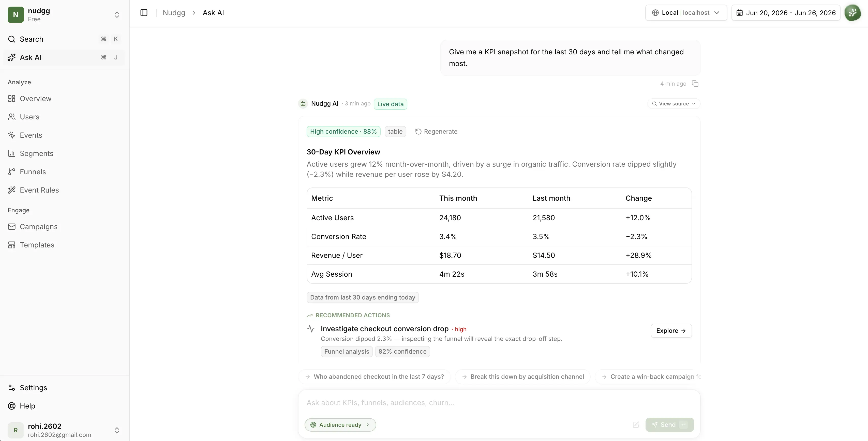
Task: Go to Users page
Action: [x=64, y=117]
